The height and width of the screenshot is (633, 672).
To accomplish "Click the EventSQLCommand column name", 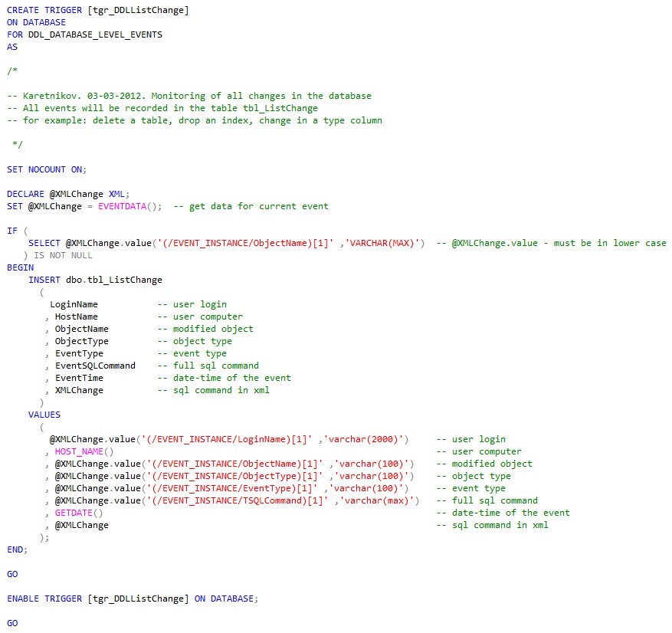I will (95, 366).
